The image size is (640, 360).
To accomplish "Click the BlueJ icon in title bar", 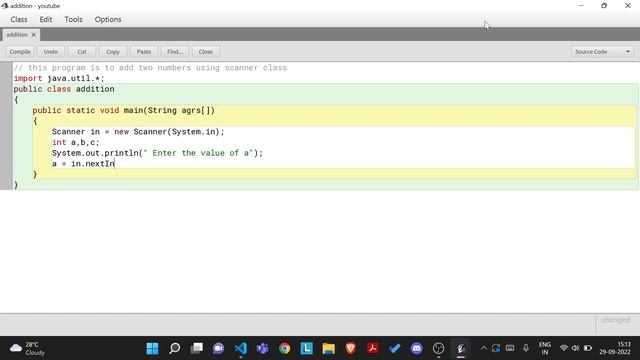I will tap(5, 6).
